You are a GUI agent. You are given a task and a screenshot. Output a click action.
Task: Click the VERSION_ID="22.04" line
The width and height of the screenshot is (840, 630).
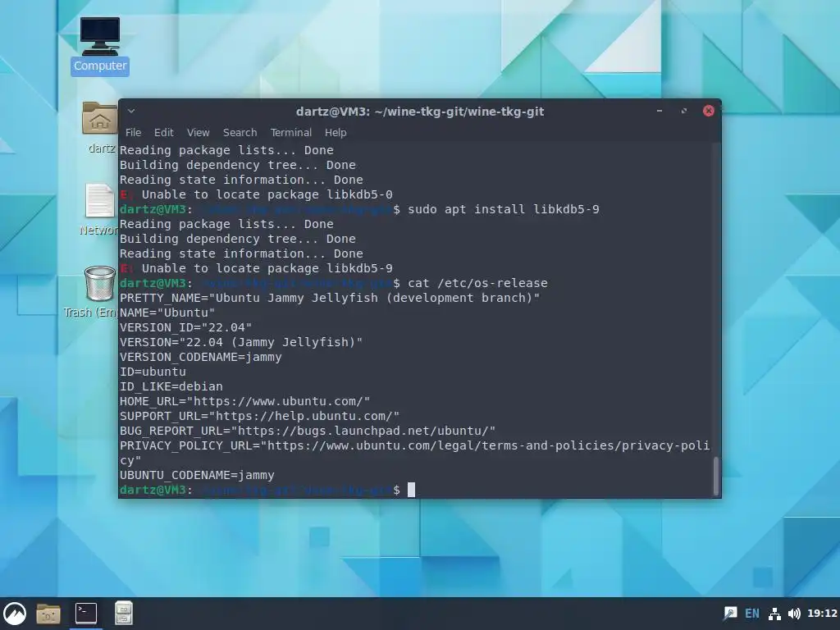click(x=185, y=327)
